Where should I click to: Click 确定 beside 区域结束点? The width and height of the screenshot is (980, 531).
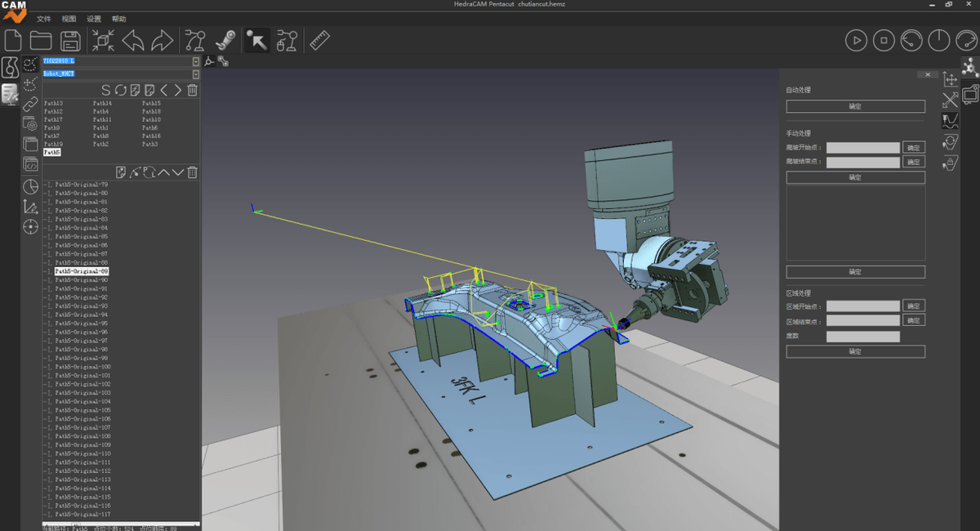pyautogui.click(x=914, y=320)
